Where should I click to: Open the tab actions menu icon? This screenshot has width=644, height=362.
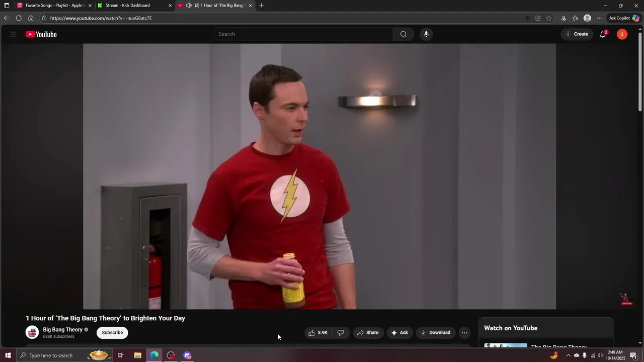7,6
